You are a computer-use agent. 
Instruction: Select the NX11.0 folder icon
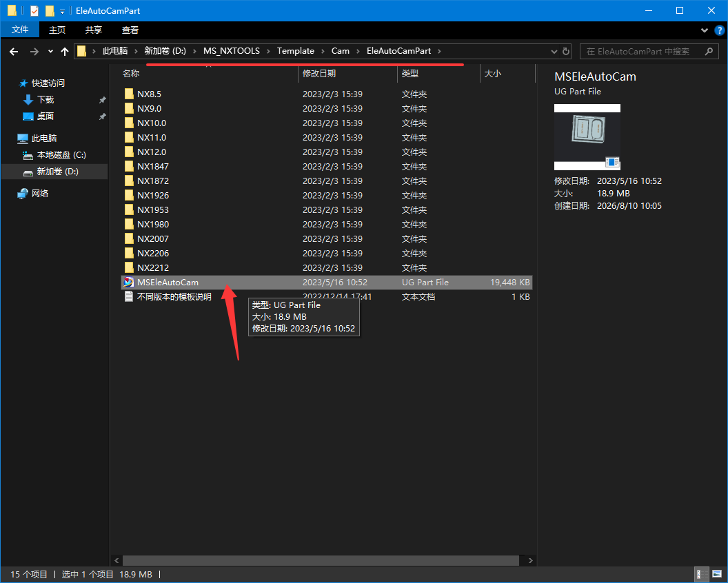pyautogui.click(x=129, y=137)
